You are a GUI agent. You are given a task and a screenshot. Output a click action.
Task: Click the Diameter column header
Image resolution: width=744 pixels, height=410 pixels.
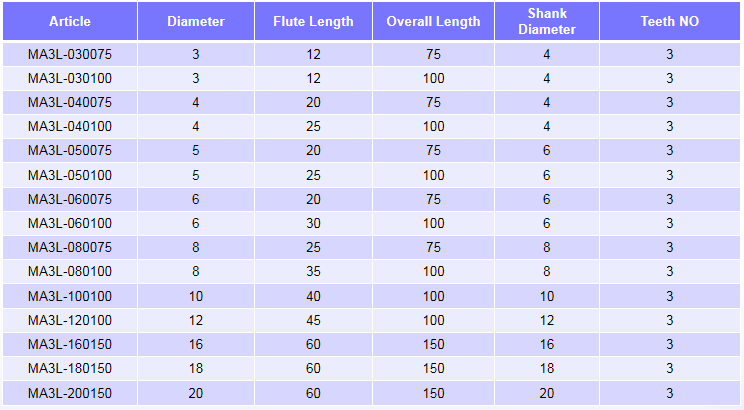click(x=196, y=21)
